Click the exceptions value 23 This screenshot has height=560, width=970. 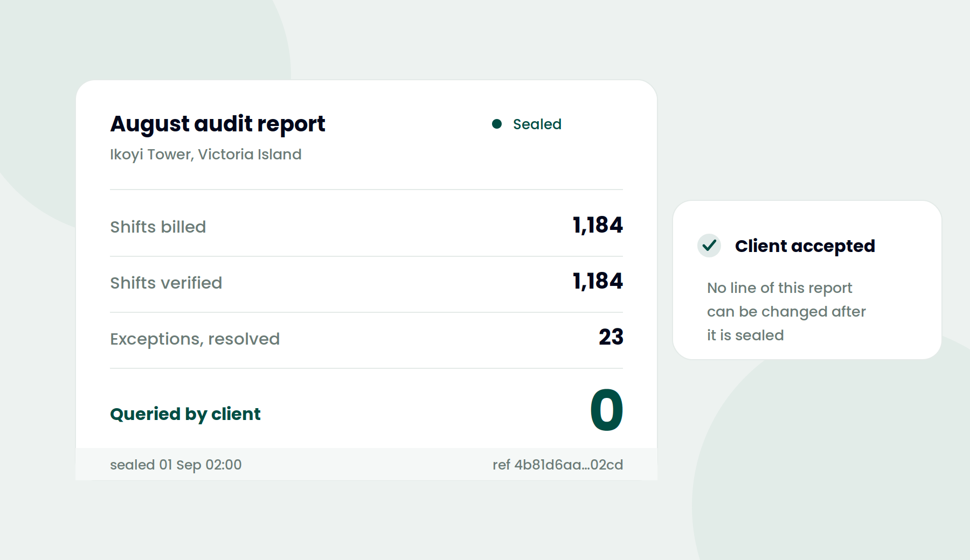click(611, 337)
